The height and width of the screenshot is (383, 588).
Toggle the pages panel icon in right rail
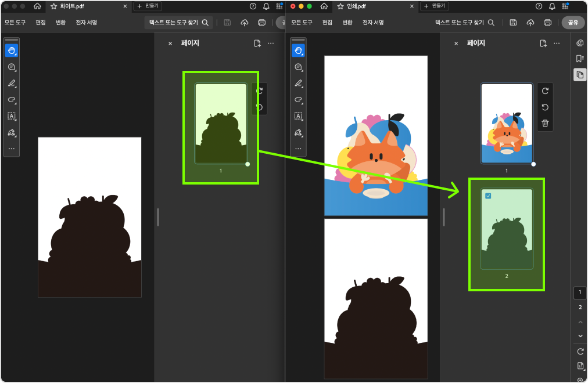click(579, 74)
